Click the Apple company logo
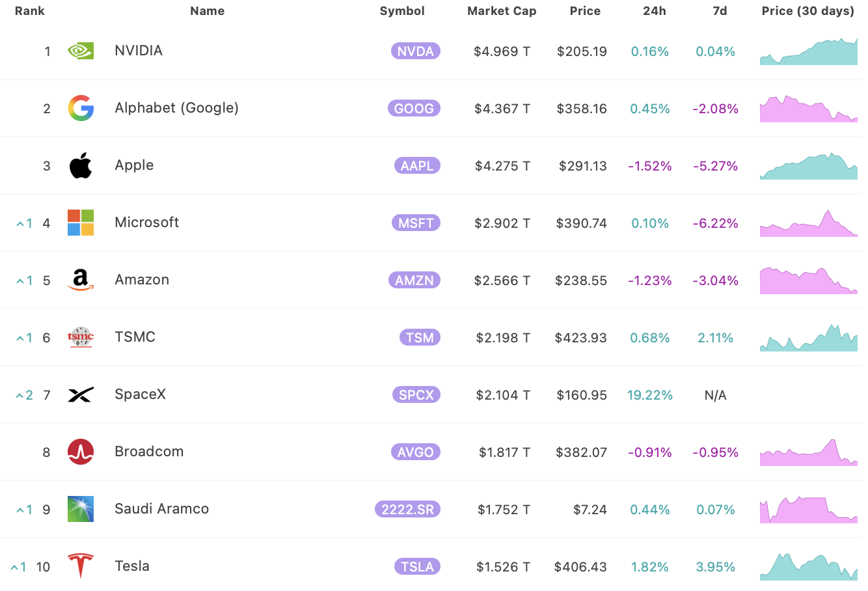 [x=81, y=165]
